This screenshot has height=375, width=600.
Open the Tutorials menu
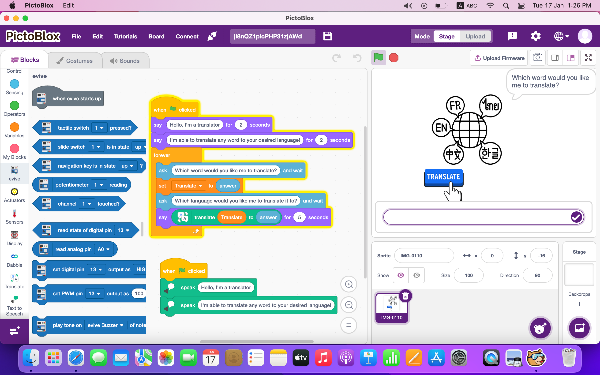(x=126, y=36)
